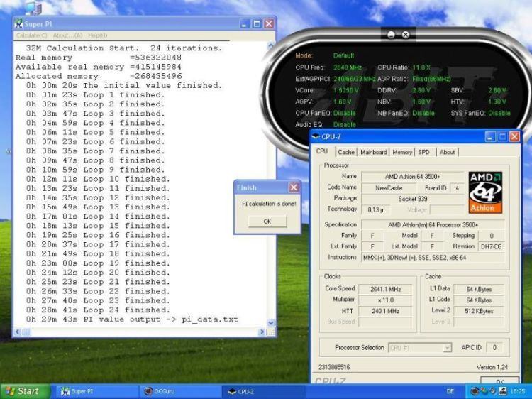Click the Core Speed value 2641.1 MHz
Viewport: 532px width, 399px height.
pos(385,290)
